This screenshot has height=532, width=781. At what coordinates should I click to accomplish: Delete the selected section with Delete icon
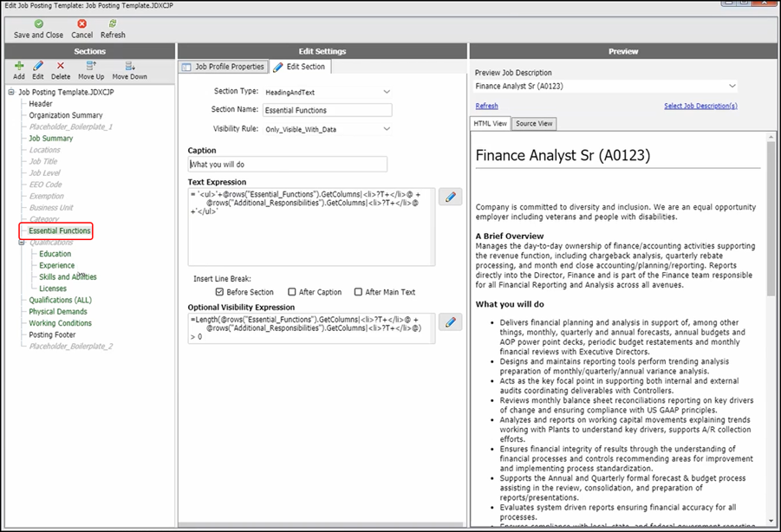(x=60, y=66)
